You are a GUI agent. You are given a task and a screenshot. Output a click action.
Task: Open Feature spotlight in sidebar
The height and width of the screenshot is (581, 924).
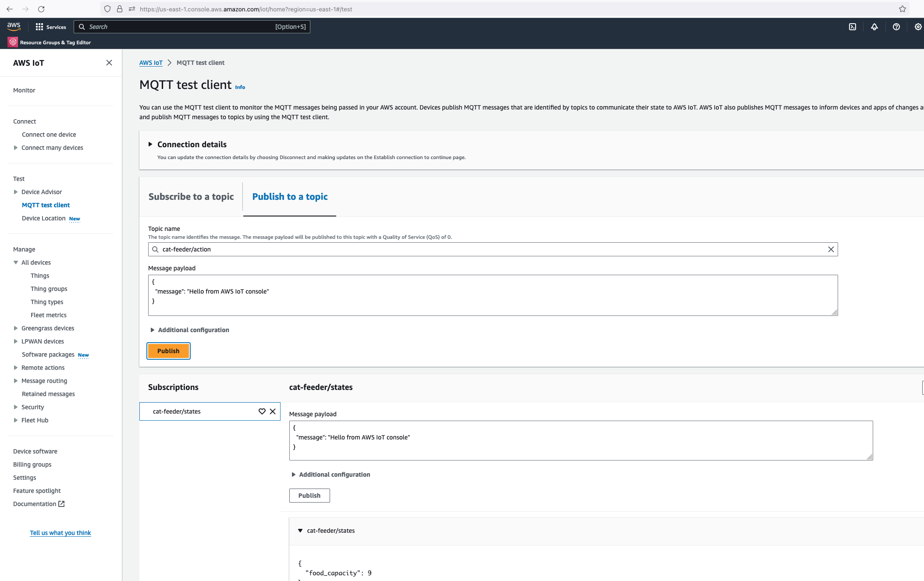coord(37,491)
